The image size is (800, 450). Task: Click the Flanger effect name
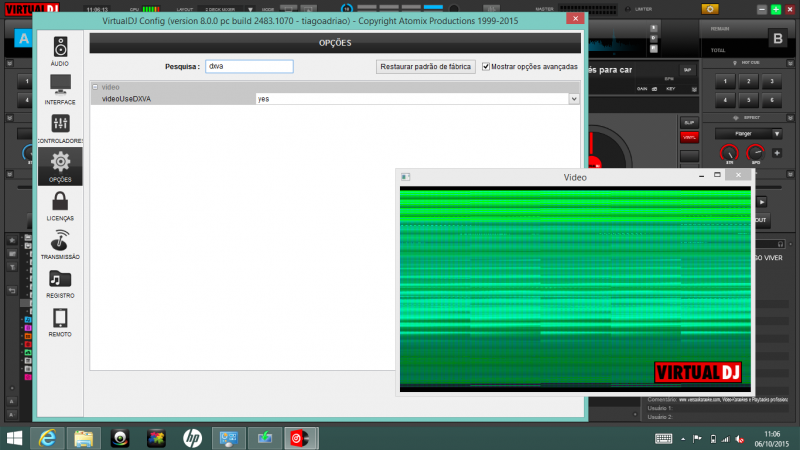[x=743, y=134]
